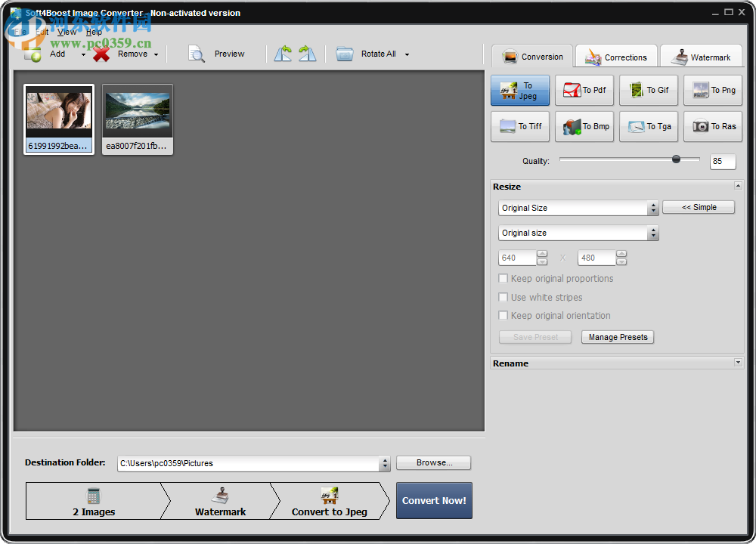This screenshot has width=756, height=544.
Task: Enable Keep original proportions
Action: pos(503,278)
